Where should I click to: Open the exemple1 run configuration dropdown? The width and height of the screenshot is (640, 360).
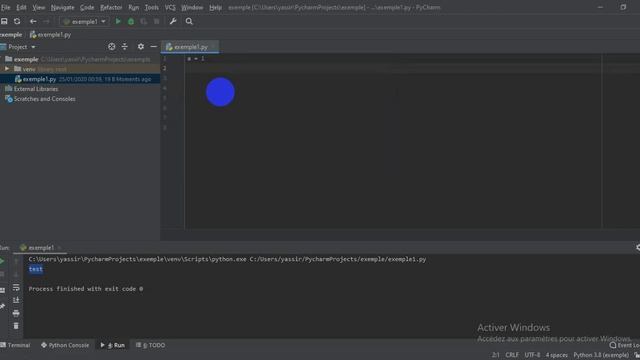click(x=84, y=21)
